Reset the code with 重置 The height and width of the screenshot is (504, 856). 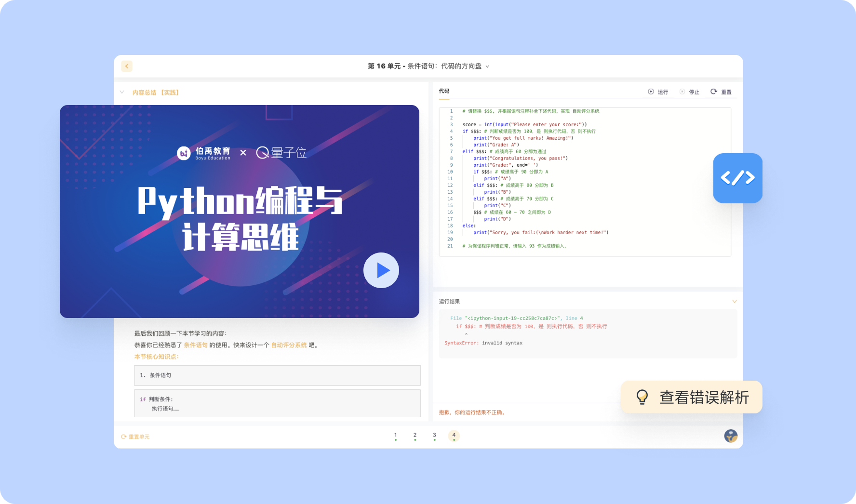coord(721,92)
